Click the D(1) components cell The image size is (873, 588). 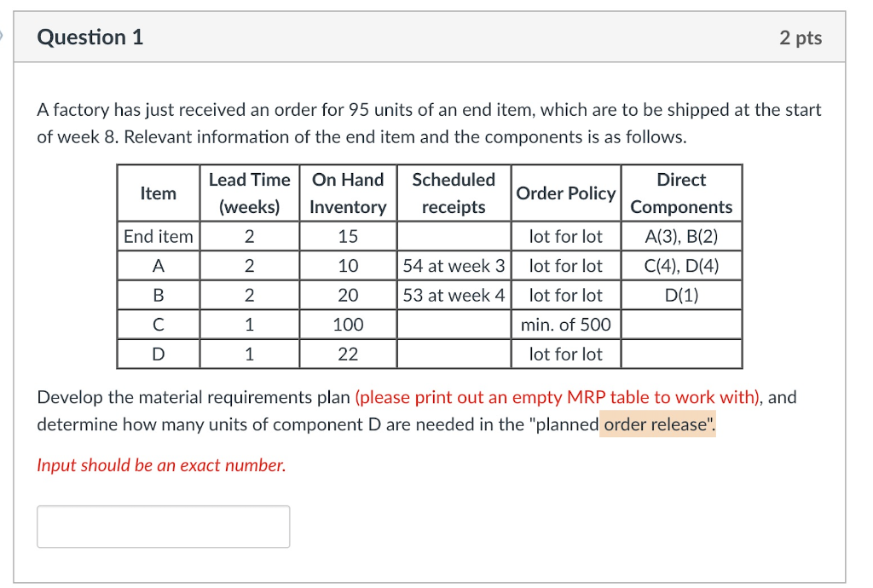point(681,296)
